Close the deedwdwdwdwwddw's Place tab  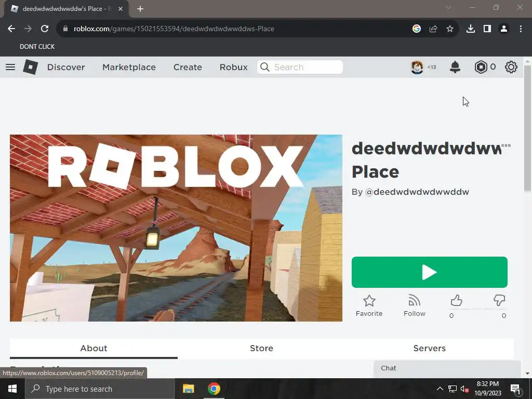tap(121, 9)
